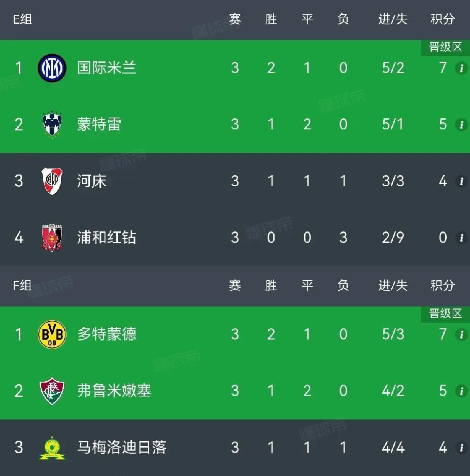Open info icon on 多特蒙德 row

click(461, 334)
